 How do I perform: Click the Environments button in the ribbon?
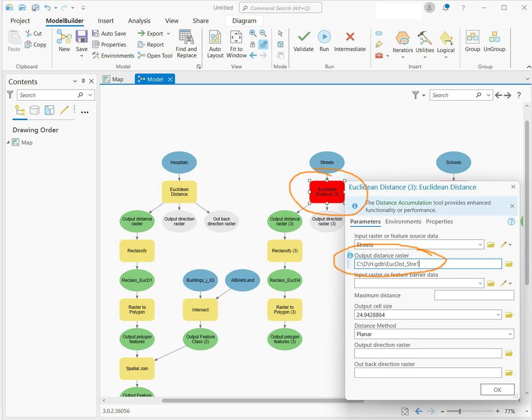(x=112, y=55)
